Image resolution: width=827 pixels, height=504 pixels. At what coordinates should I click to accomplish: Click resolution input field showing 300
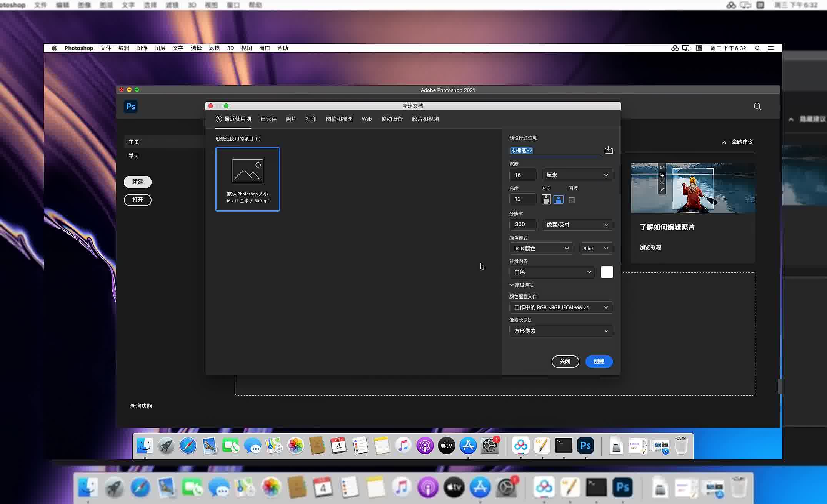523,224
